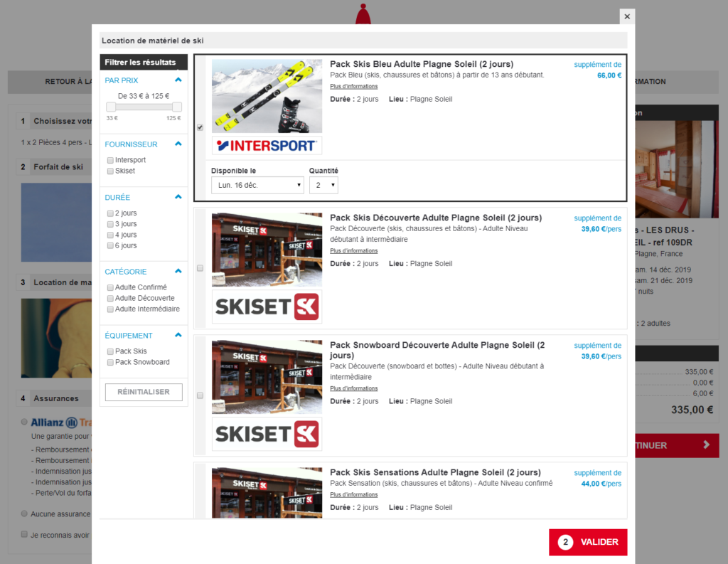Check the Intersport supplier filter
Image resolution: width=728 pixels, height=564 pixels.
click(x=110, y=161)
